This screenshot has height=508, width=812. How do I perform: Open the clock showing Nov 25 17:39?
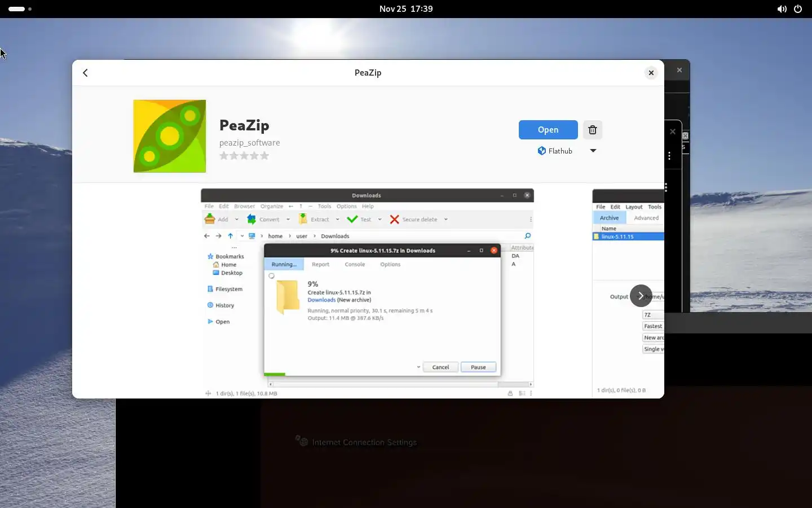point(406,9)
